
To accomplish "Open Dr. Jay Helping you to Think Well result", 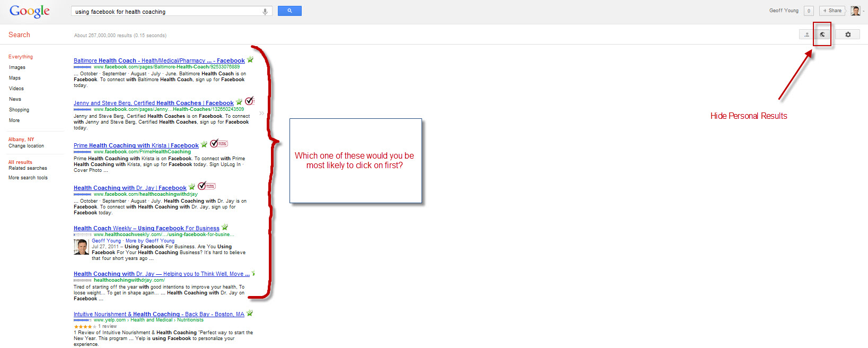I will (162, 274).
